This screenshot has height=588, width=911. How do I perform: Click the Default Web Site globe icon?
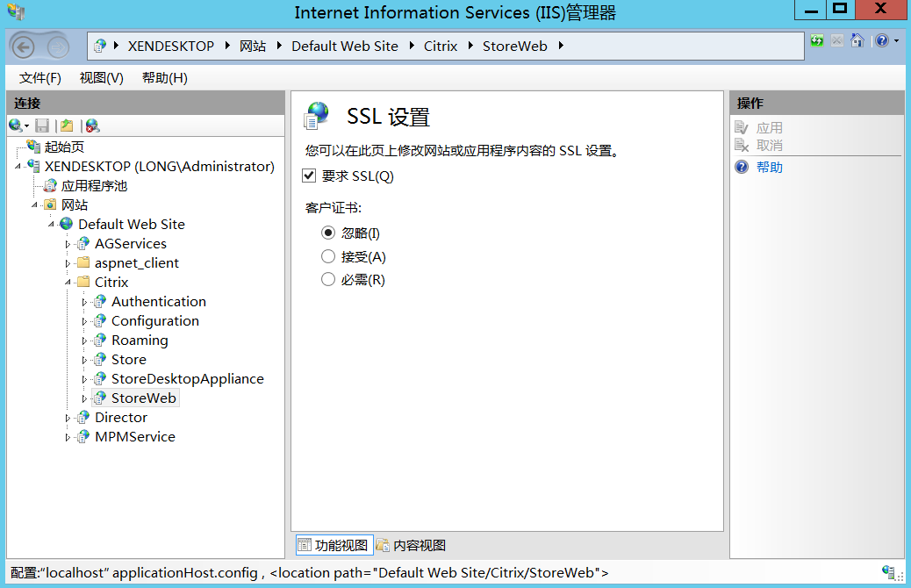click(x=67, y=224)
